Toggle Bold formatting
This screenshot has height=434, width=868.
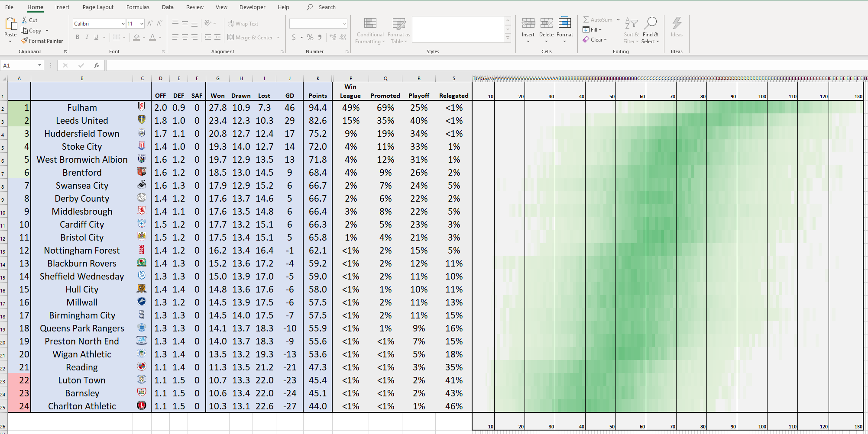[x=78, y=37]
